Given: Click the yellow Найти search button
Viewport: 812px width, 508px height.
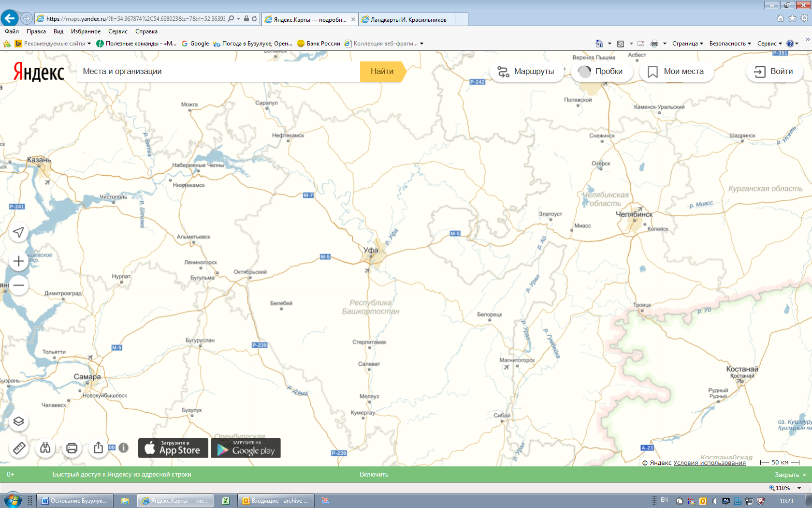Looking at the screenshot, I should tap(382, 72).
